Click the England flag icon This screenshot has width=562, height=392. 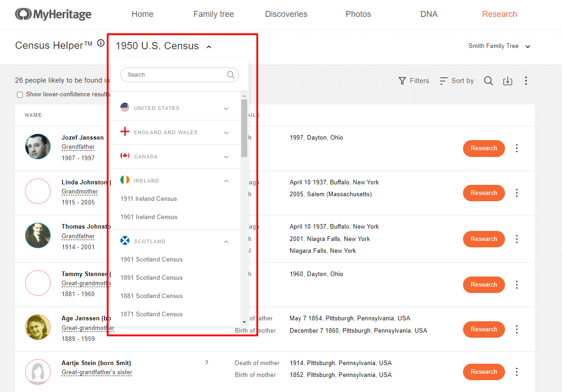[x=125, y=132]
